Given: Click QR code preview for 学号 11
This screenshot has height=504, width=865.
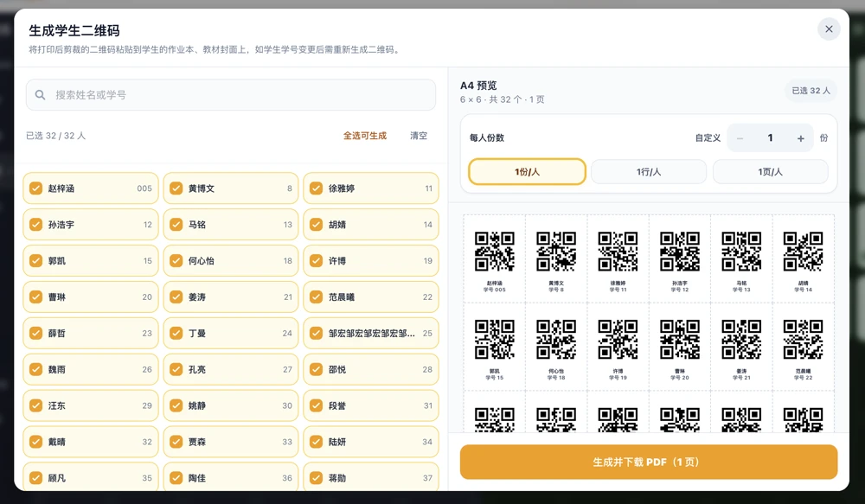Looking at the screenshot, I should click(618, 252).
